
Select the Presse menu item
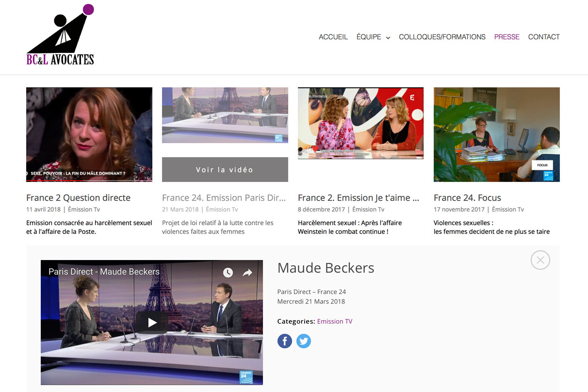coord(507,37)
